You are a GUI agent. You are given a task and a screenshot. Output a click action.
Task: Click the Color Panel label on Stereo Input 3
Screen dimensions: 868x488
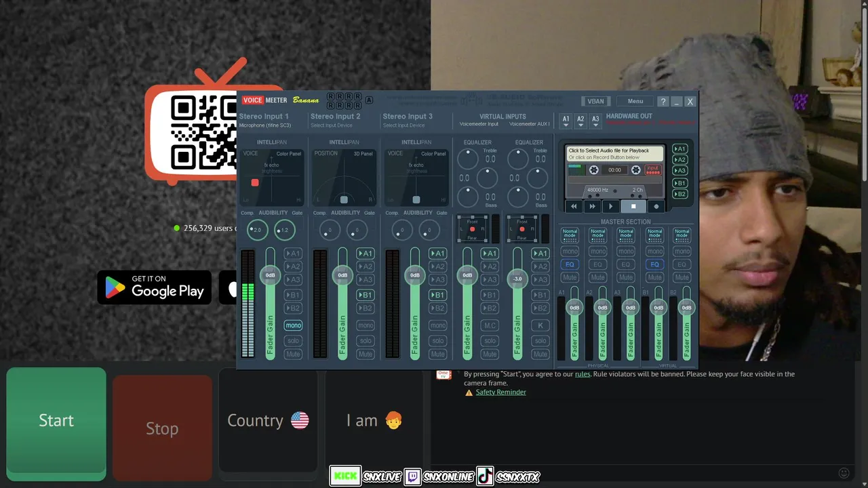click(433, 154)
